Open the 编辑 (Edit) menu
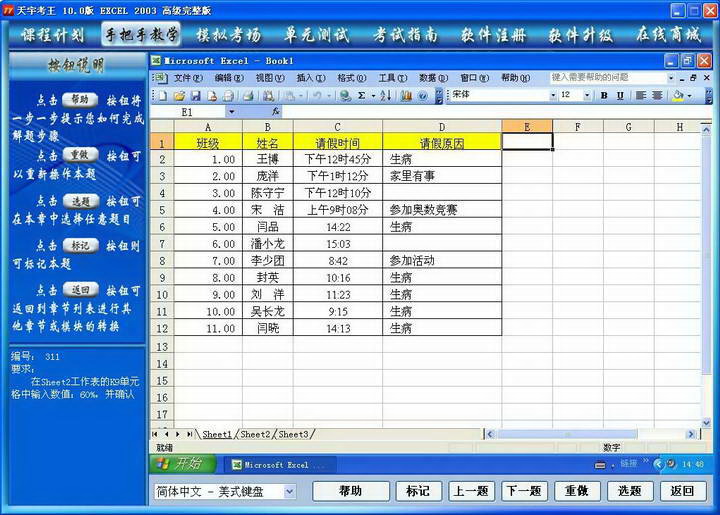 click(x=229, y=78)
